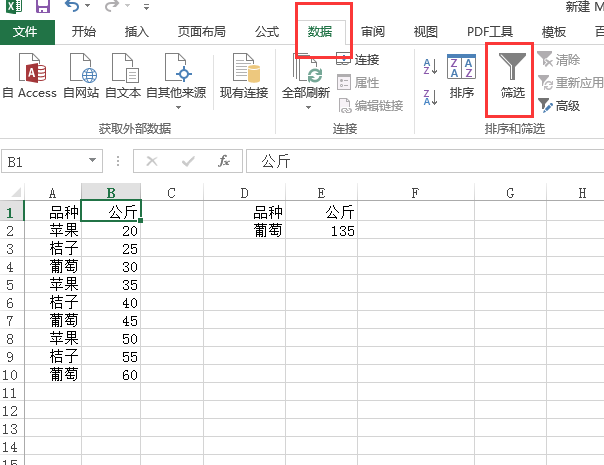Import data 自文本 file
This screenshot has width=604, height=465.
click(123, 76)
